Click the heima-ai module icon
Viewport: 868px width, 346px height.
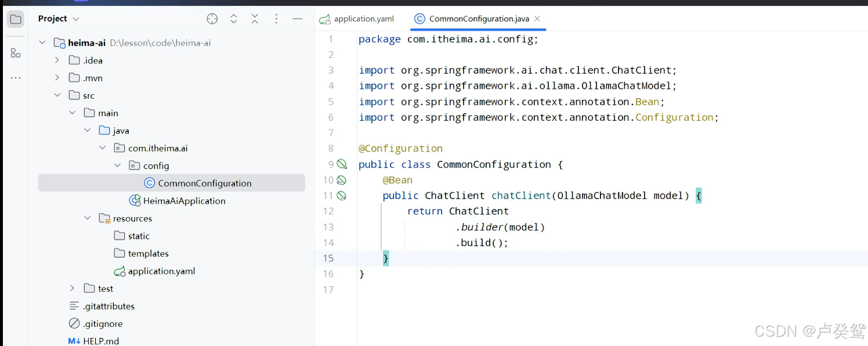(59, 42)
